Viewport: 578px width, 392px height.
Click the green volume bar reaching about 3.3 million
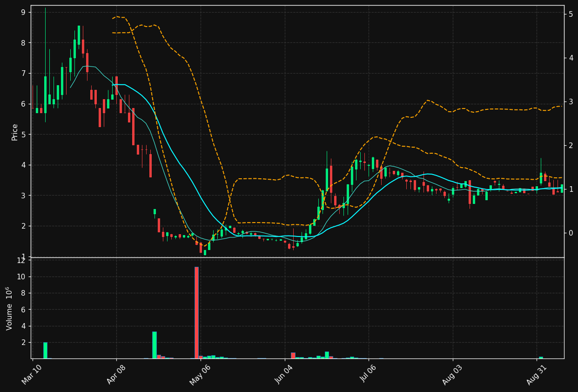155,345
